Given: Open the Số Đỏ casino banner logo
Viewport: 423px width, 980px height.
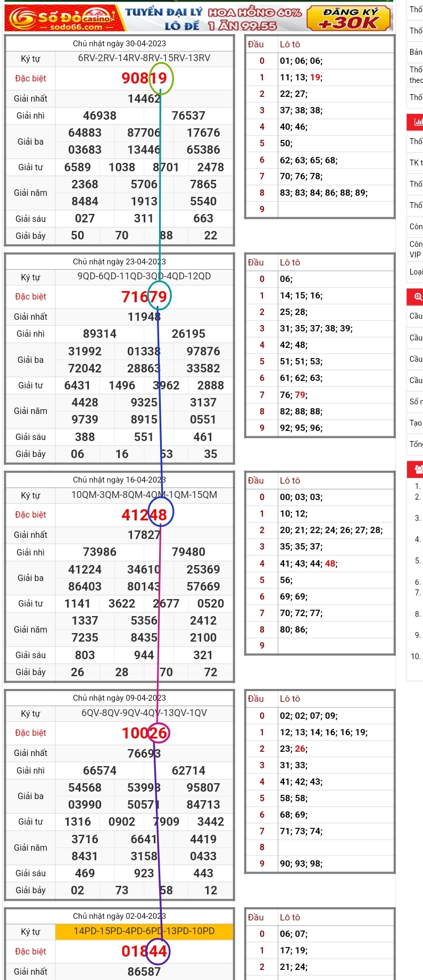Looking at the screenshot, I should click(x=62, y=19).
